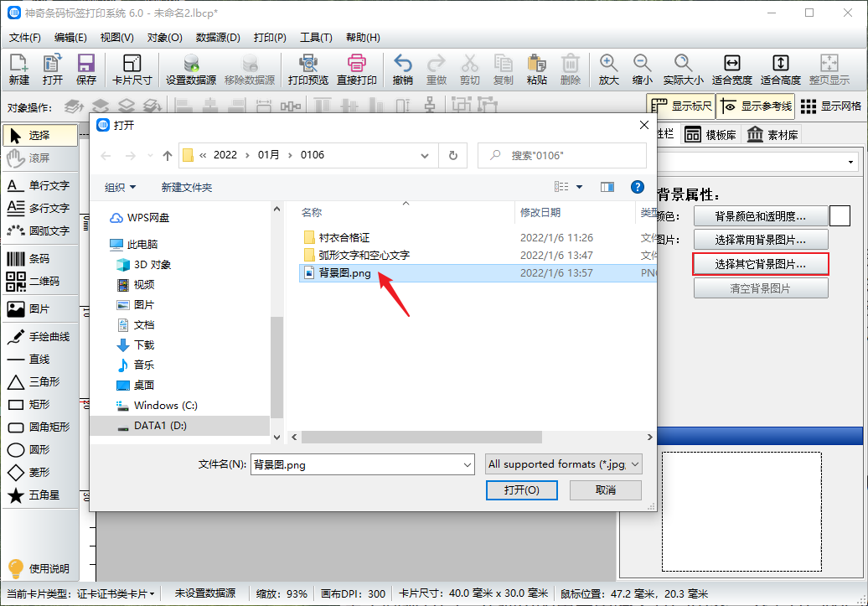Click 选择其它背景图片 button
868x606 pixels.
[761, 264]
